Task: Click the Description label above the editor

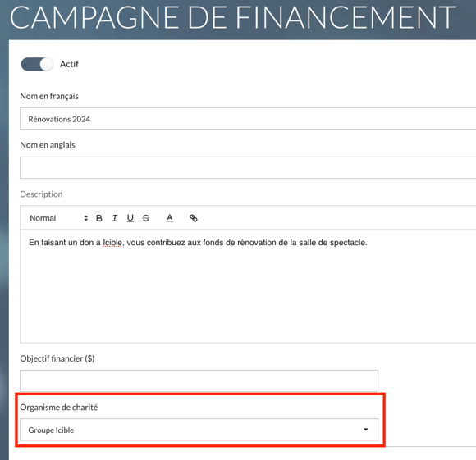Action: click(x=41, y=194)
